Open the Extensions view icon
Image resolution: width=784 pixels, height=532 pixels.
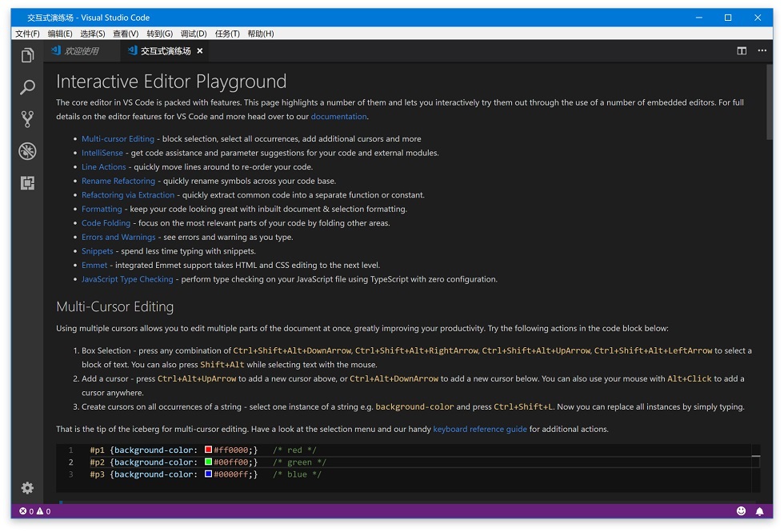click(x=27, y=183)
